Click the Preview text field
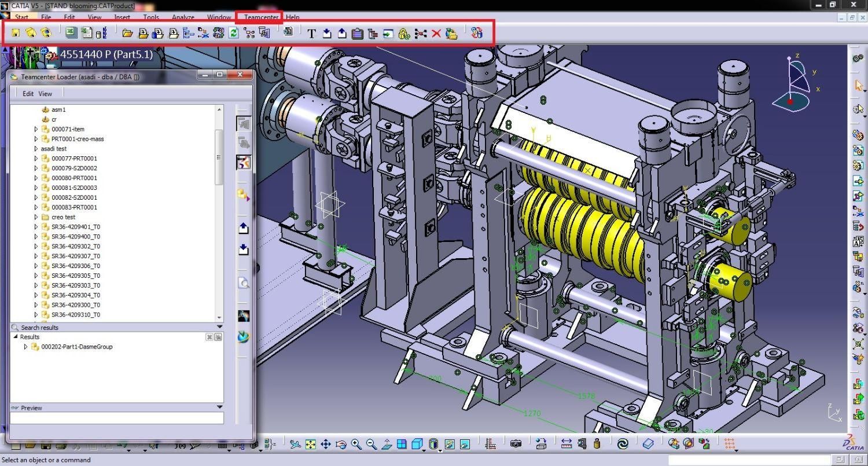The width and height of the screenshot is (868, 466). [117, 417]
